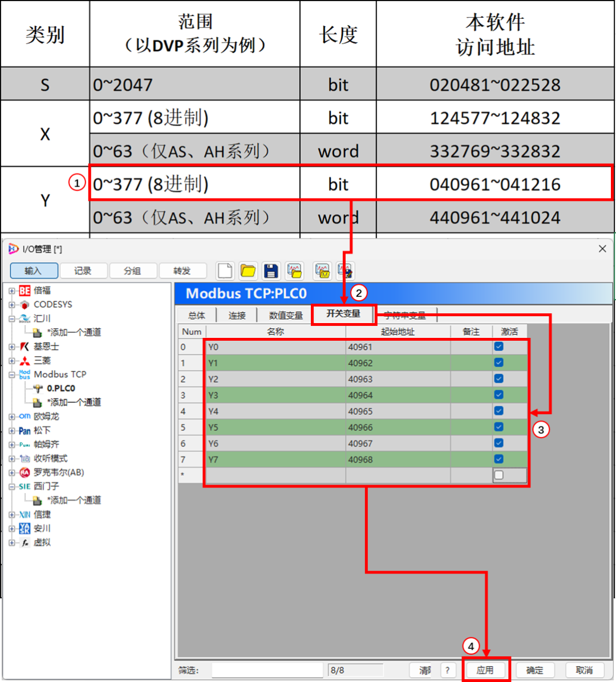The width and height of the screenshot is (616, 682).
Task: Click the chart-with-folder toolbar icon
Action: click(x=294, y=271)
